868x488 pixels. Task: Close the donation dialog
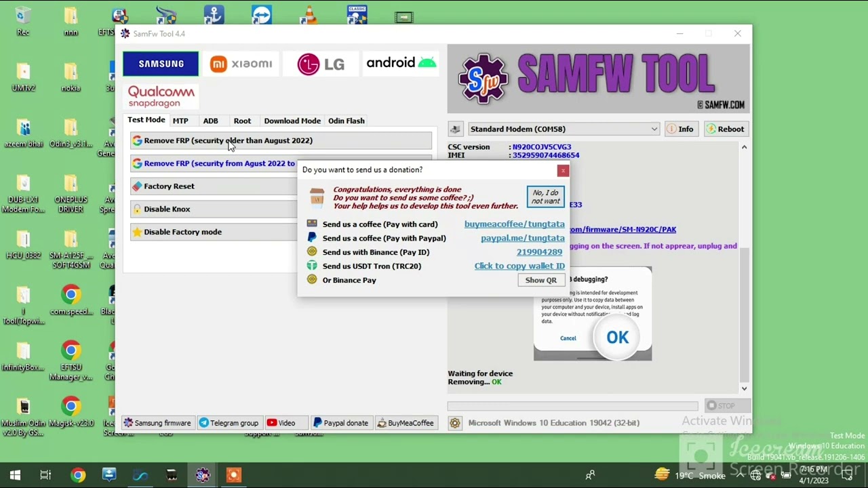coord(563,171)
